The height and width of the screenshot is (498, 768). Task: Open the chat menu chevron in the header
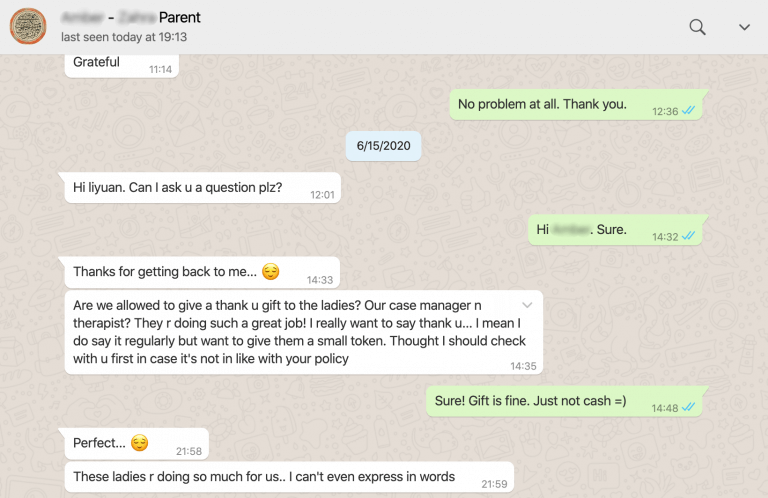click(744, 27)
